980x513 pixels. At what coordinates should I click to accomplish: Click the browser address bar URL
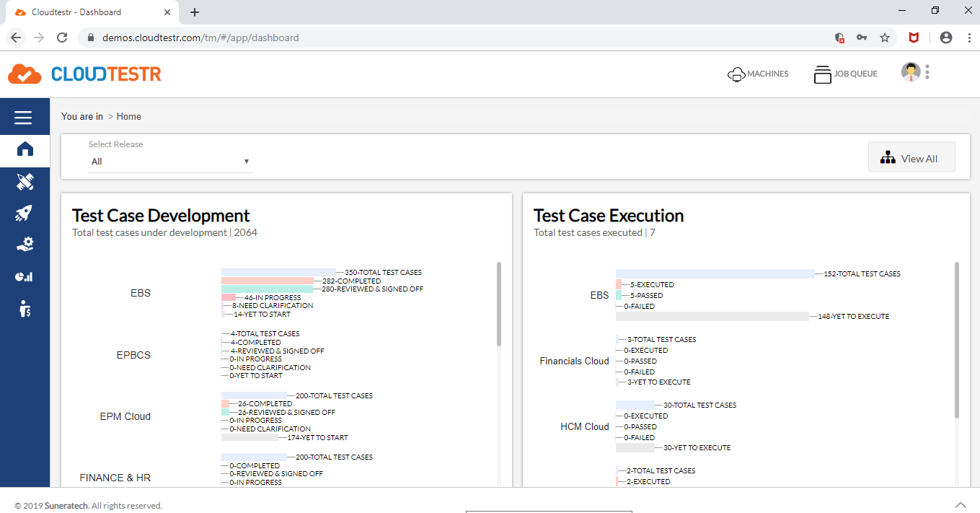[200, 38]
